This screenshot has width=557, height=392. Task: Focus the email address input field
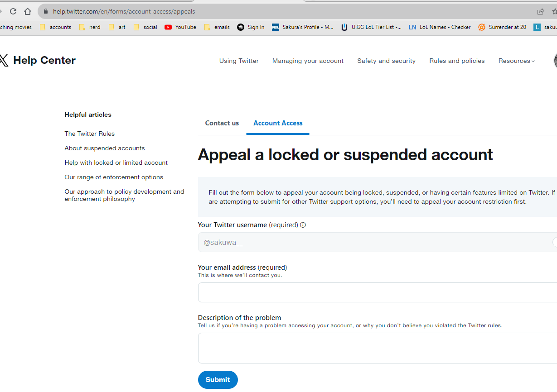click(378, 292)
